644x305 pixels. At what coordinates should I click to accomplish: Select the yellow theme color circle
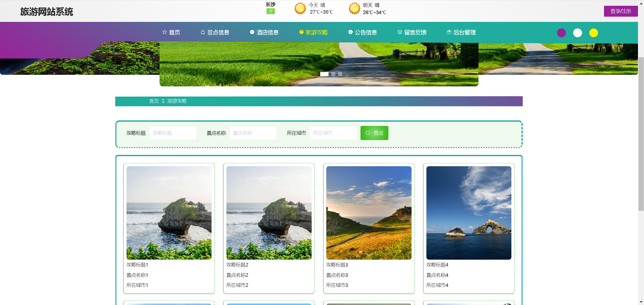(594, 33)
